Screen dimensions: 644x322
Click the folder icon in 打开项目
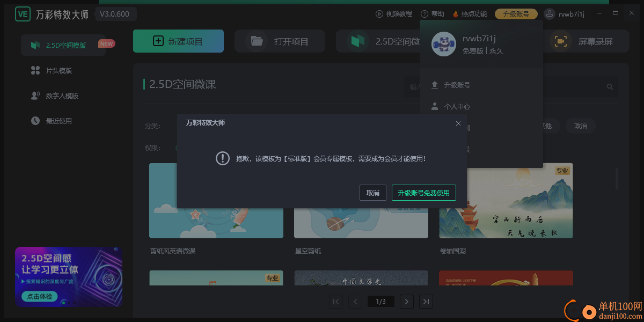click(257, 41)
